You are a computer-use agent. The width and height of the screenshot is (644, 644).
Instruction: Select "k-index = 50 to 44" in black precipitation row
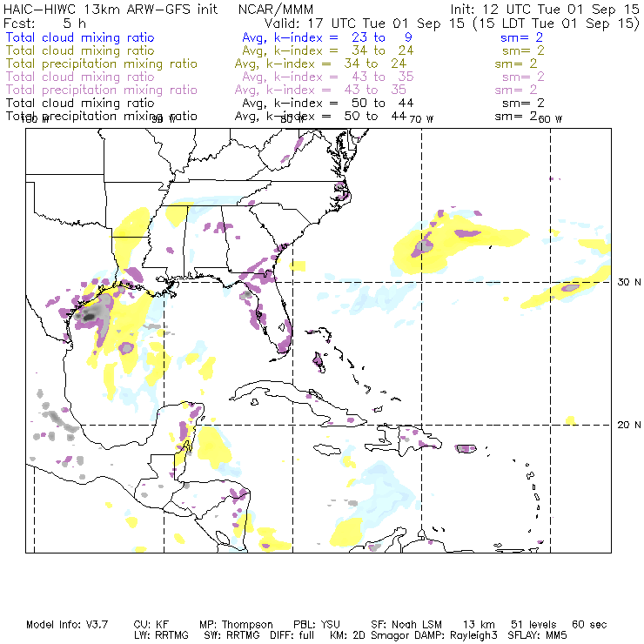click(x=336, y=117)
